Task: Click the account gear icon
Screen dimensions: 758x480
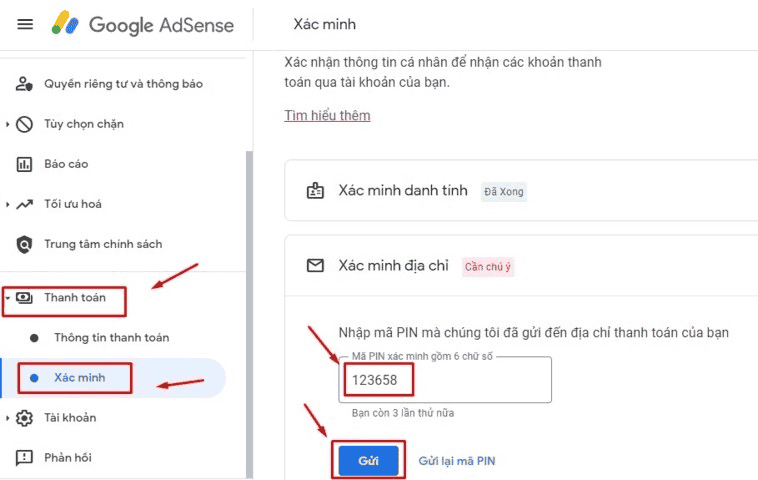Action: (x=24, y=418)
